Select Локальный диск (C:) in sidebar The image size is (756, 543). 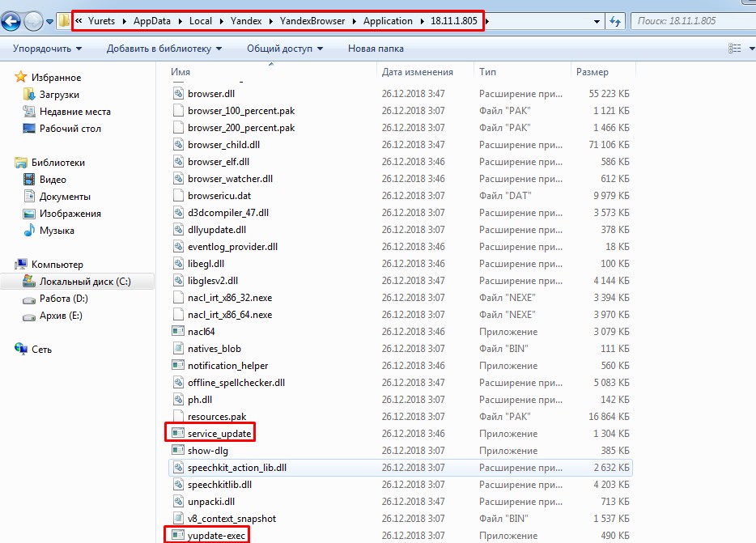point(84,282)
